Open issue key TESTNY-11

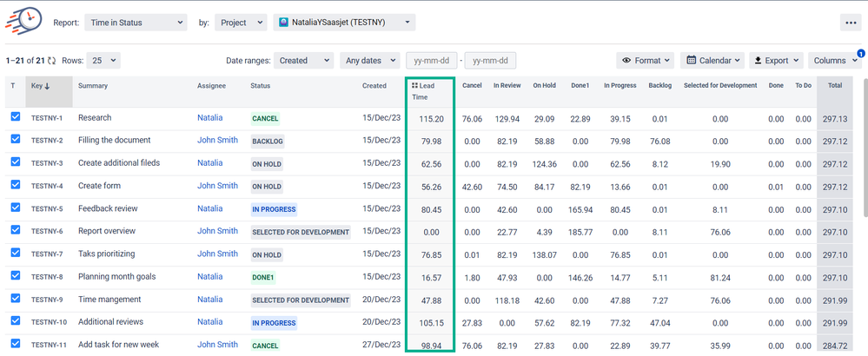pyautogui.click(x=49, y=345)
